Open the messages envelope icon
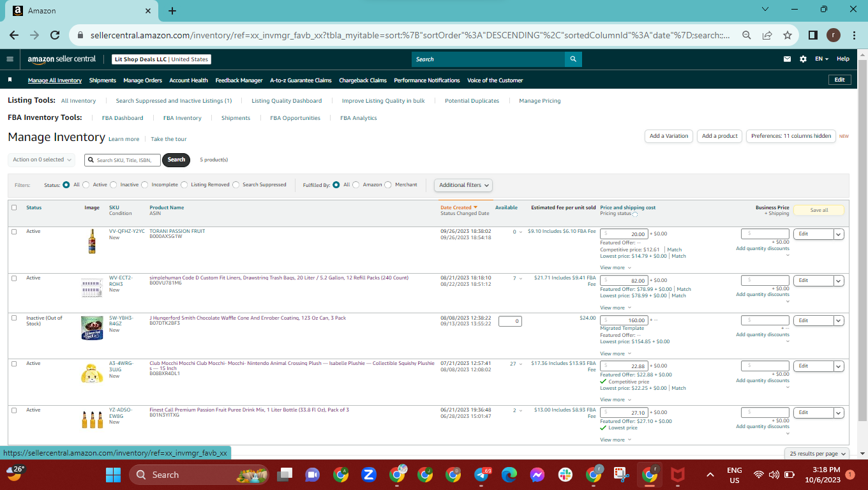The height and width of the screenshot is (490, 868). (x=787, y=59)
